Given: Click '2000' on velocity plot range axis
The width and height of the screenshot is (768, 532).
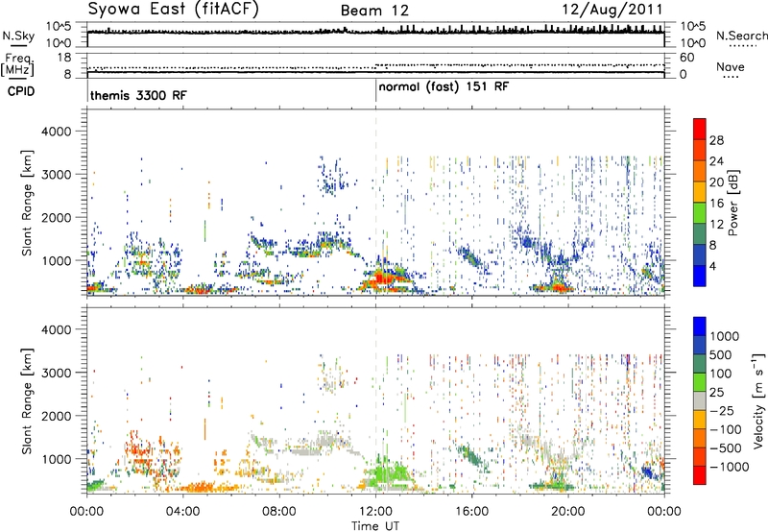Looking at the screenshot, I should tap(56, 416).
